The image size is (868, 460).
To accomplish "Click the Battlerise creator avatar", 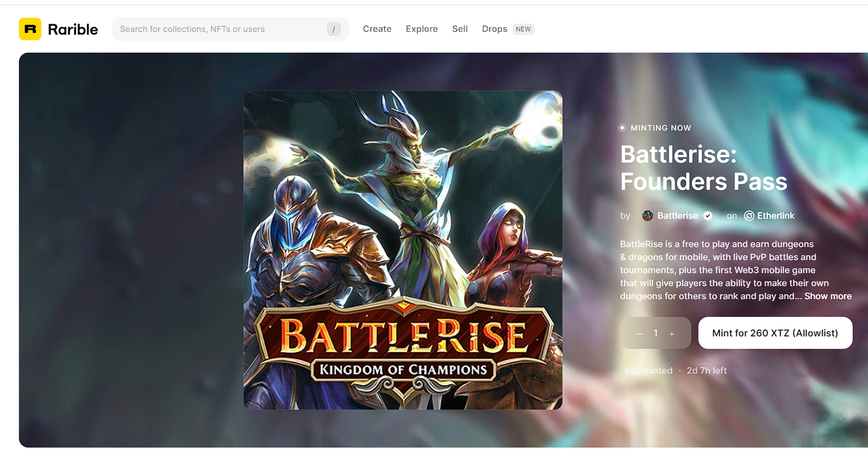I will (x=648, y=216).
